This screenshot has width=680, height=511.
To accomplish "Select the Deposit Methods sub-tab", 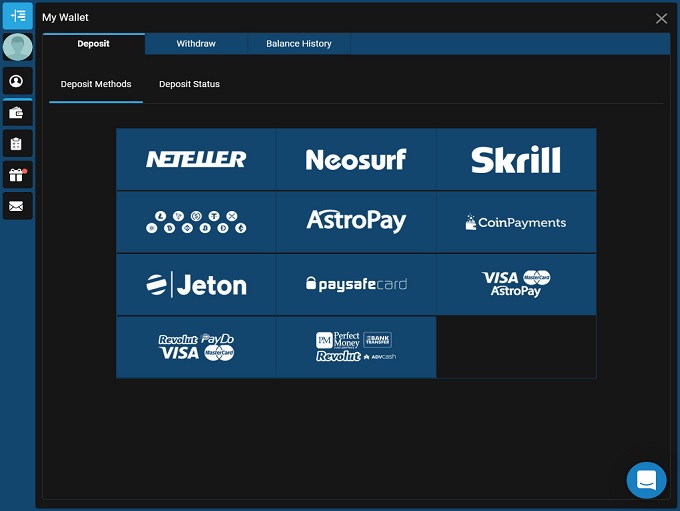I will click(x=96, y=84).
